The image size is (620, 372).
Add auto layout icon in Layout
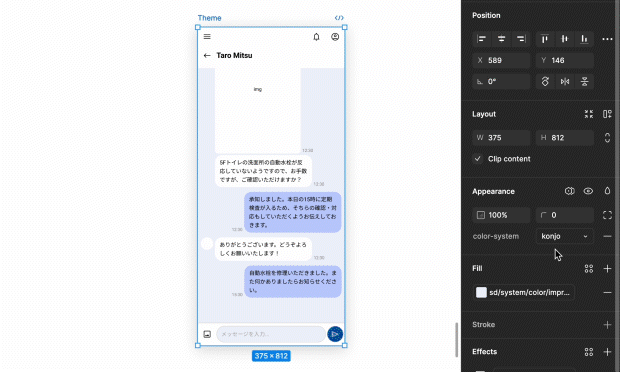coord(607,114)
